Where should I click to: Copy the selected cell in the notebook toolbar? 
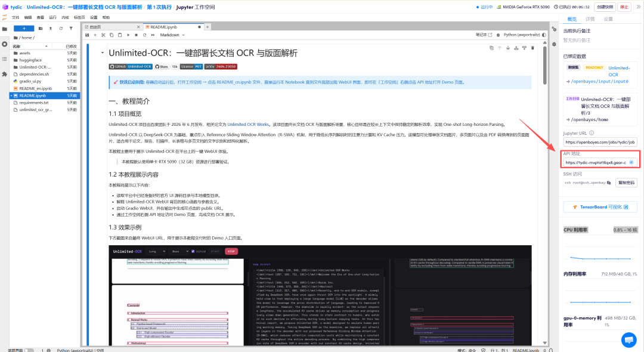[x=112, y=35]
